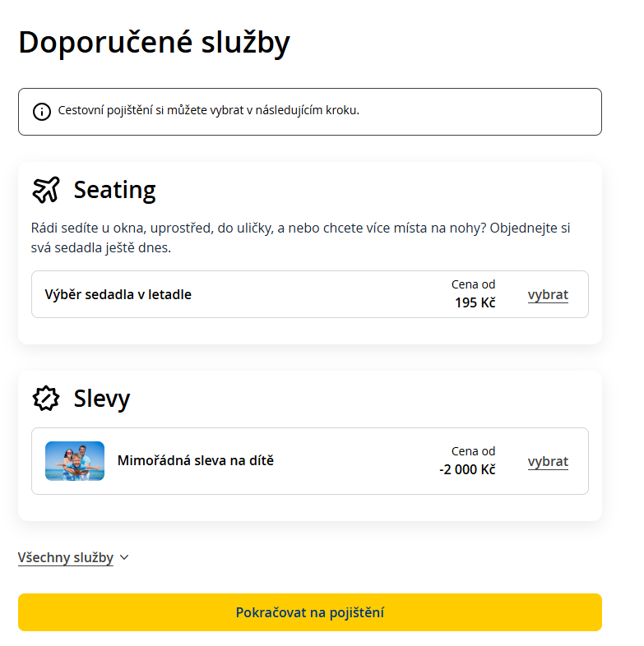Click the -2 000 Kč discount price
644x646 pixels.
coord(467,469)
